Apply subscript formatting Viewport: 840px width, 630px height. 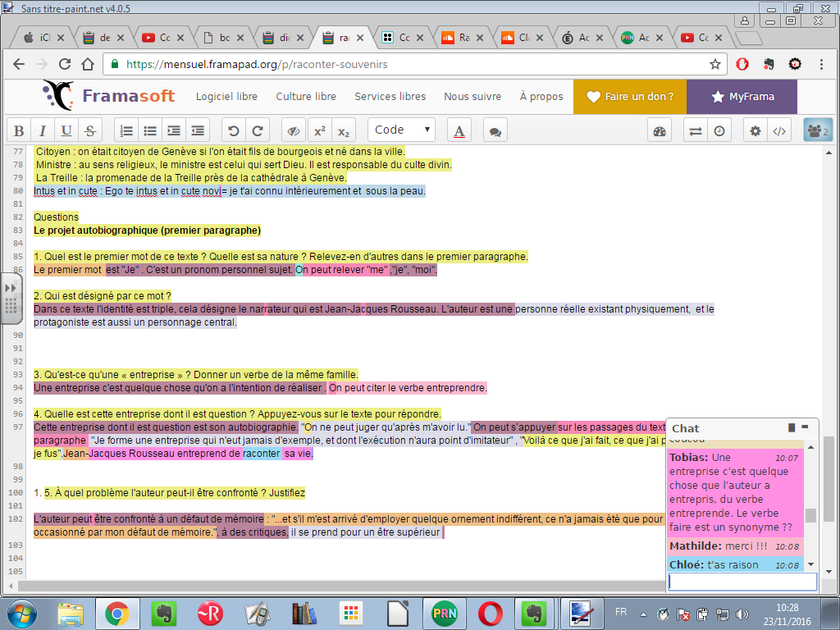pos(344,130)
